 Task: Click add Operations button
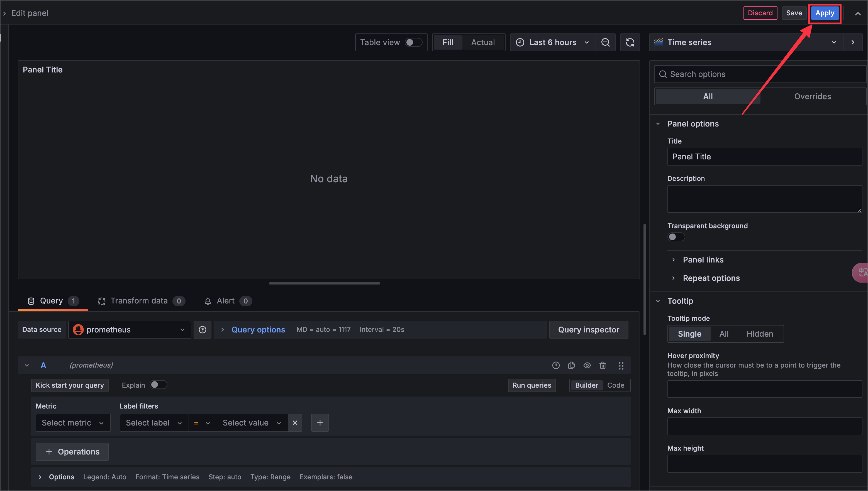(x=72, y=451)
